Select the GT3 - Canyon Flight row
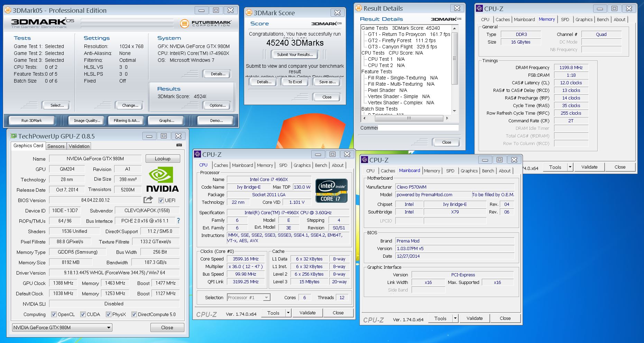Screen dimensions: 644x343 (x=402, y=47)
